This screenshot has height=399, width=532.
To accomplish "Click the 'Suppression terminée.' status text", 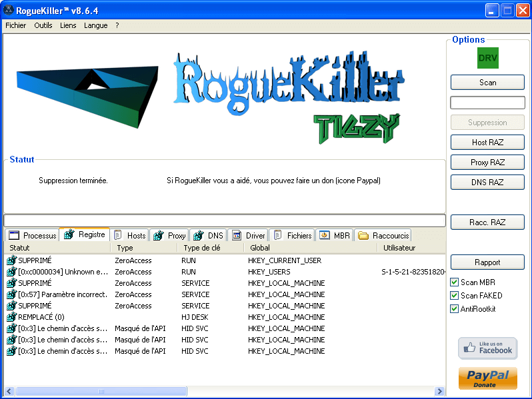I will tap(73, 181).
